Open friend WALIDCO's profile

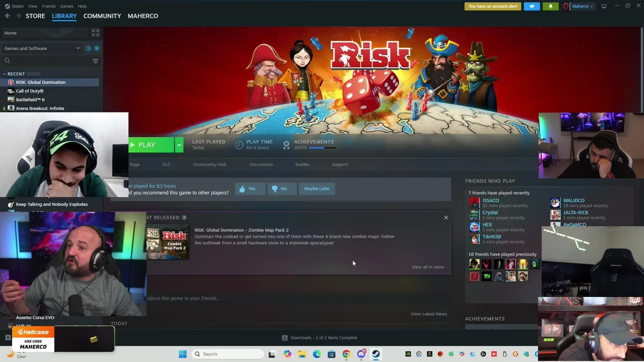coord(574,201)
